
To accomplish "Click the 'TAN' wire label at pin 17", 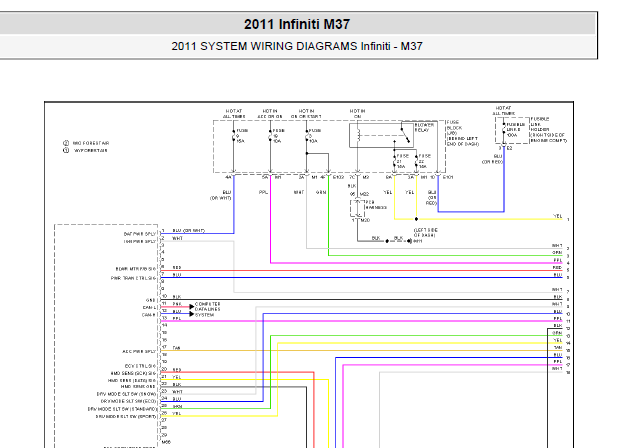I will (176, 348).
